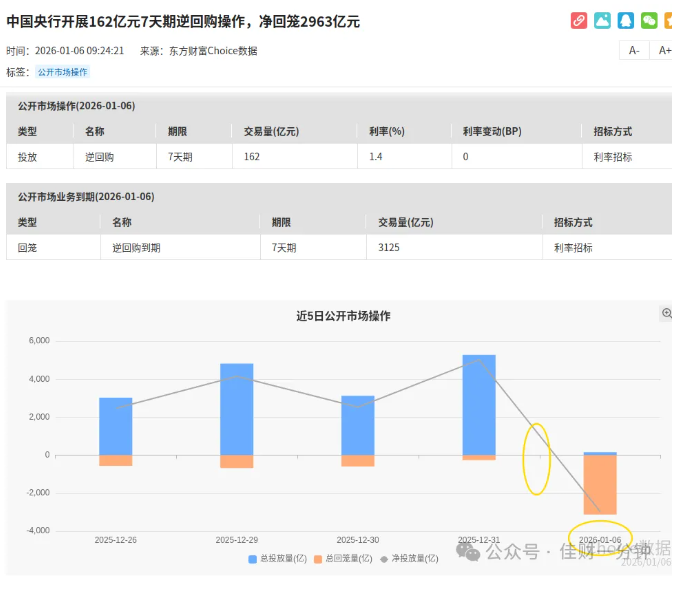This screenshot has width=674, height=592.
Task: Open the chart magnifier zoom icon
Action: (x=667, y=313)
